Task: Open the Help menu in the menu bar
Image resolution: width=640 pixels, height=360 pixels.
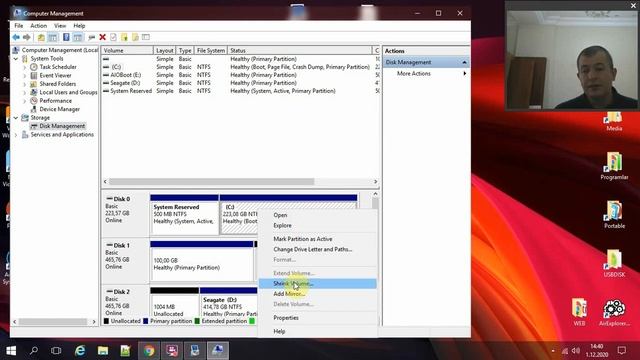Action: (x=79, y=26)
